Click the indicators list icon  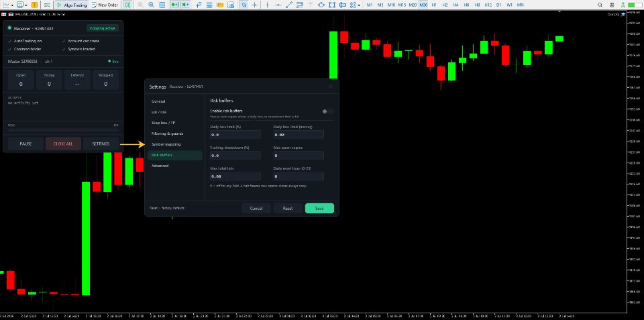click(x=199, y=5)
